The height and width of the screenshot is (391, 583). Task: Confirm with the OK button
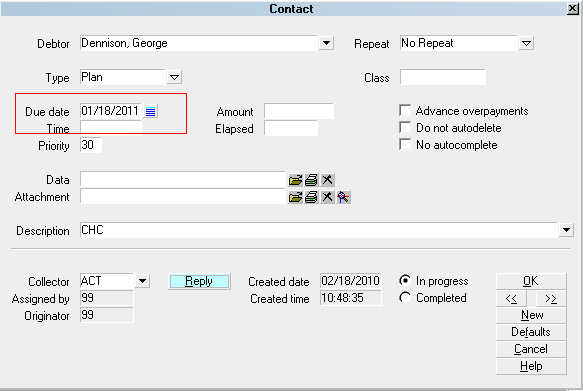[531, 281]
